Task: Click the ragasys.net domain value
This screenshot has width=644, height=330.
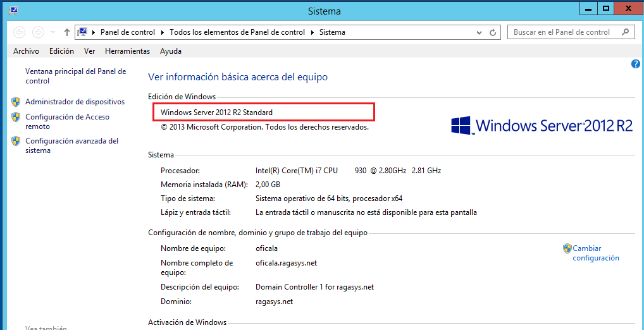Action: (274, 302)
